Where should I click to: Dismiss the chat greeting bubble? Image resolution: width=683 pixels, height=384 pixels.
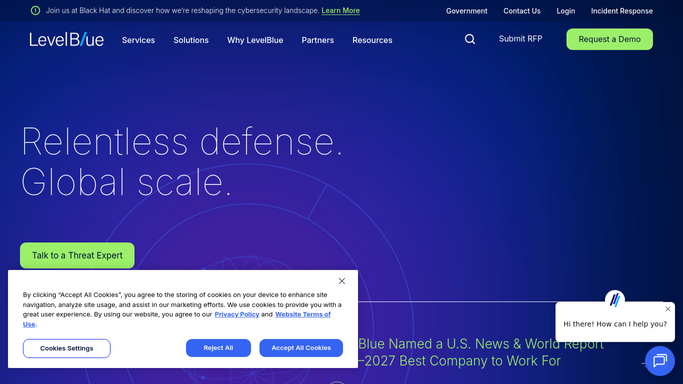click(668, 309)
